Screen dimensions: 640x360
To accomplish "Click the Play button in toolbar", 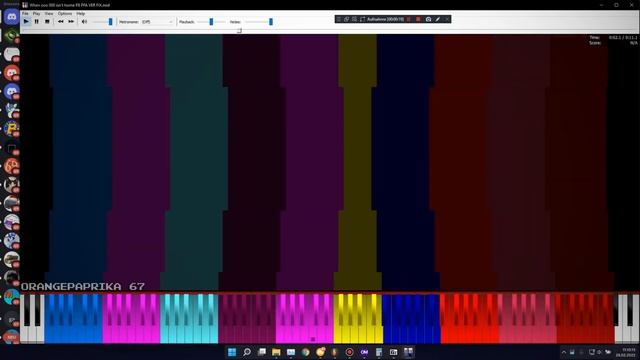I will (x=26, y=22).
